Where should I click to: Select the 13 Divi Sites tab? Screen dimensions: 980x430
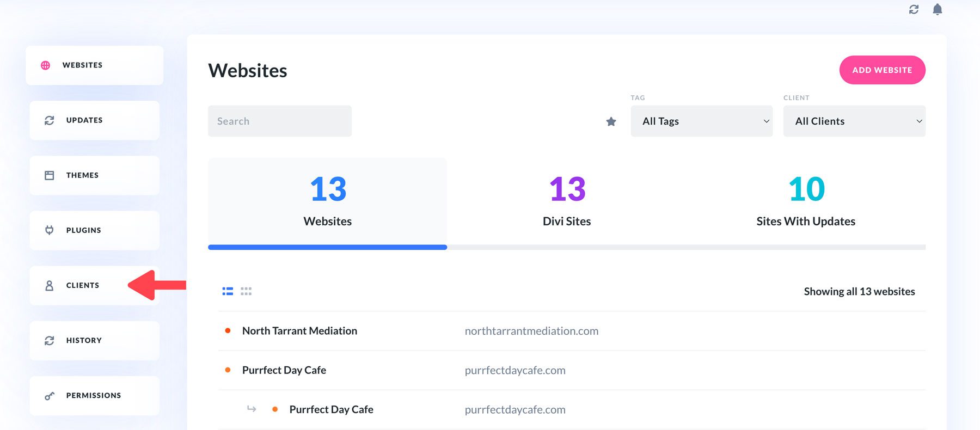point(566,201)
